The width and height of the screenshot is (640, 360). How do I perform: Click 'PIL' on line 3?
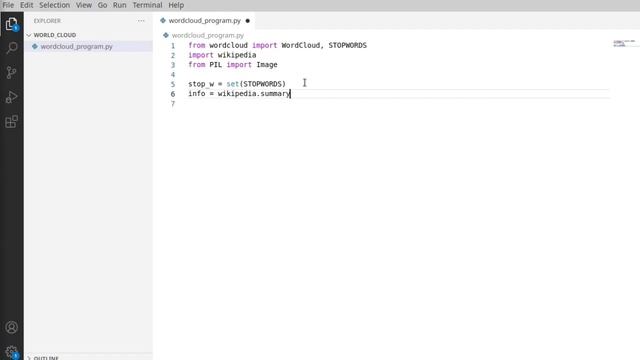216,64
